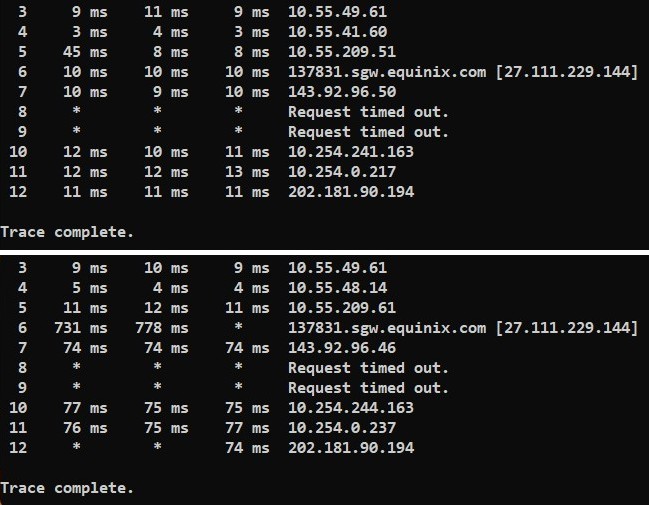Click the 10.254.0.237 hop address
Viewport: 649px width, 505px height.
[341, 428]
